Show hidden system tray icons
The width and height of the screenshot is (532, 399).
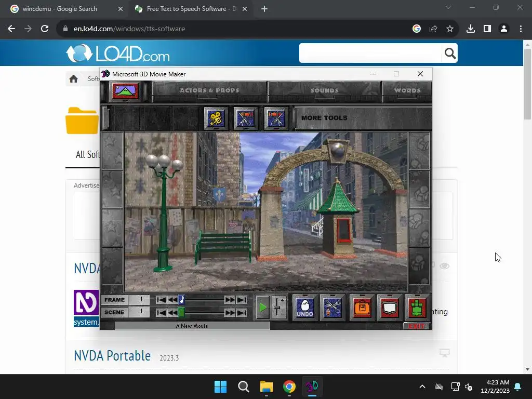[x=422, y=387]
